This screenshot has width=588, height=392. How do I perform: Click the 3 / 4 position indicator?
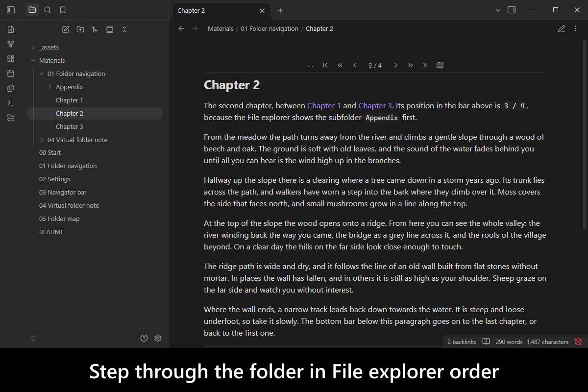[x=375, y=66]
